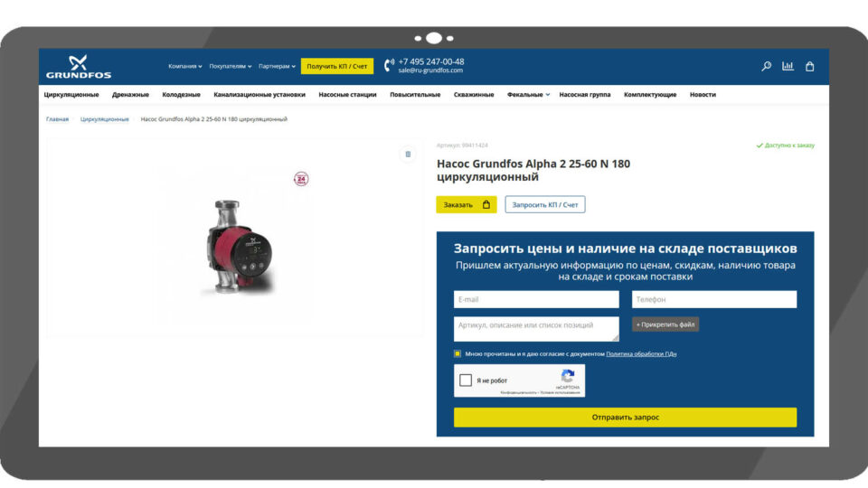Open Насосные станции category
Viewport: 868px width, 488px height.
347,95
